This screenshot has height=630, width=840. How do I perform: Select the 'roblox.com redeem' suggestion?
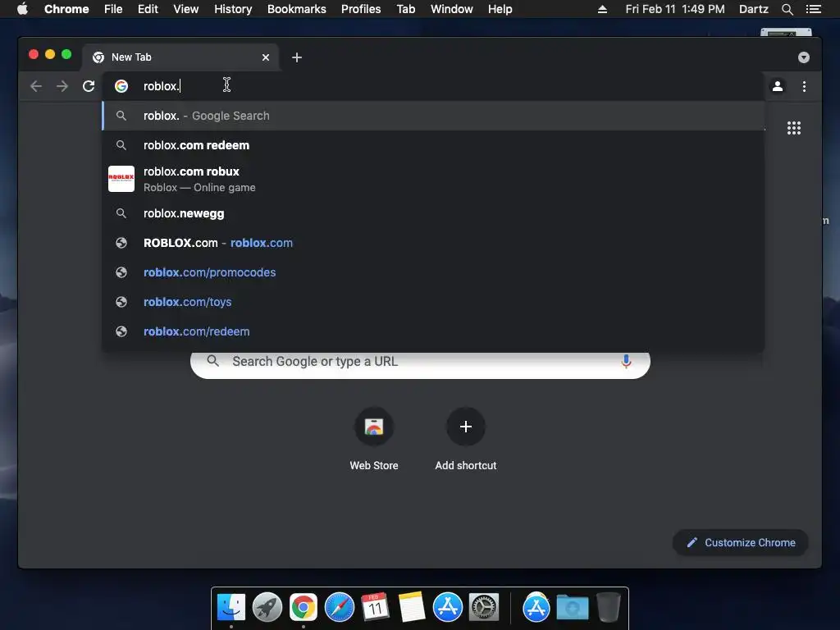click(433, 145)
